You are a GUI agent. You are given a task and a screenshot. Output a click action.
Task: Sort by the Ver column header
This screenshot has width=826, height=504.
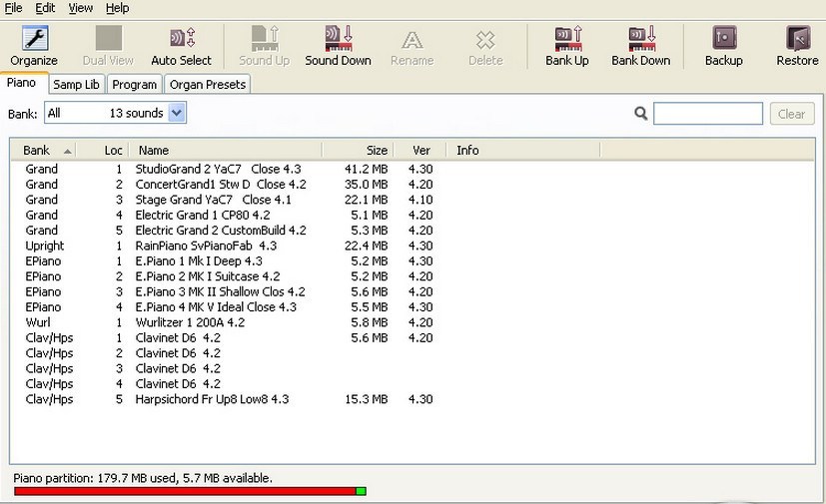pos(420,151)
